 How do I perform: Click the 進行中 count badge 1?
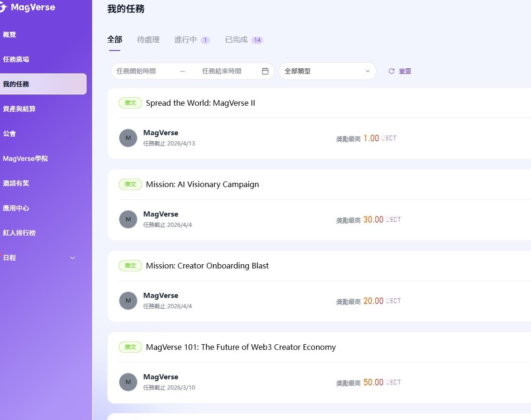point(205,40)
